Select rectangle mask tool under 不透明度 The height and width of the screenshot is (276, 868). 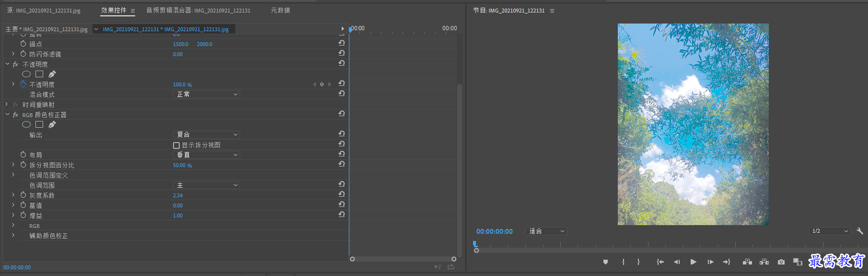[x=39, y=74]
